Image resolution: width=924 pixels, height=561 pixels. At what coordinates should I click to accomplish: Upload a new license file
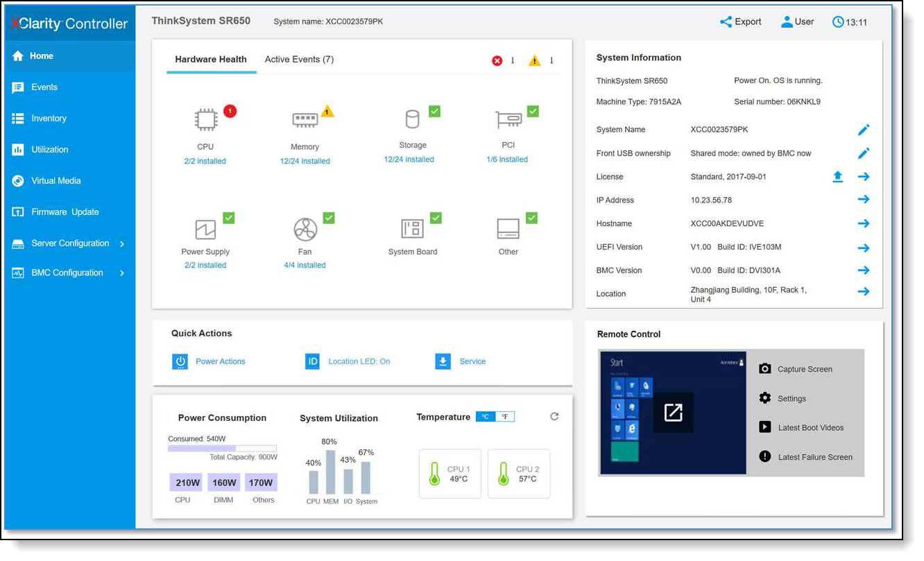tap(837, 176)
